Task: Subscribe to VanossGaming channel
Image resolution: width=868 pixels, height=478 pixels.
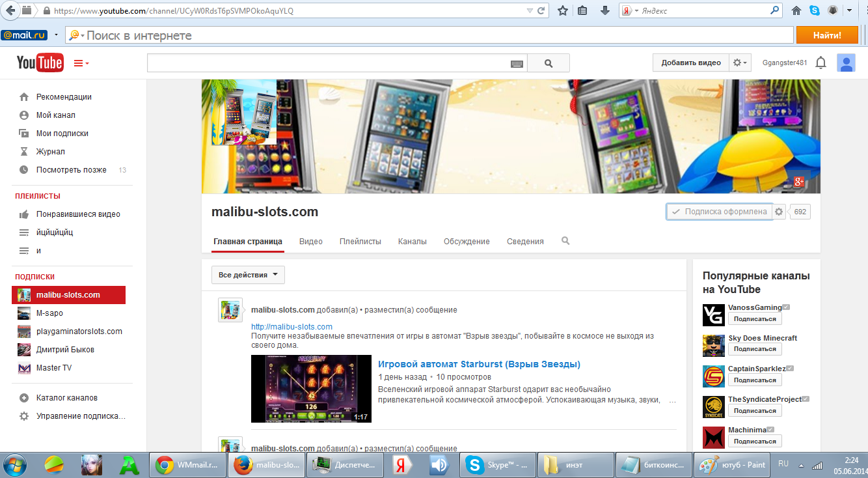Action: (755, 319)
